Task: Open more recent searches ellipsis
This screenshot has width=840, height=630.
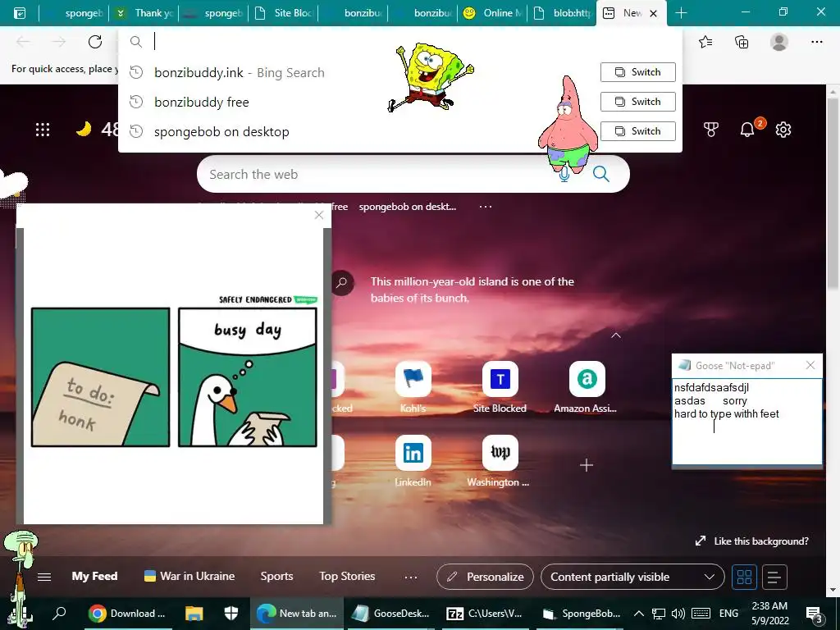Action: (486, 206)
